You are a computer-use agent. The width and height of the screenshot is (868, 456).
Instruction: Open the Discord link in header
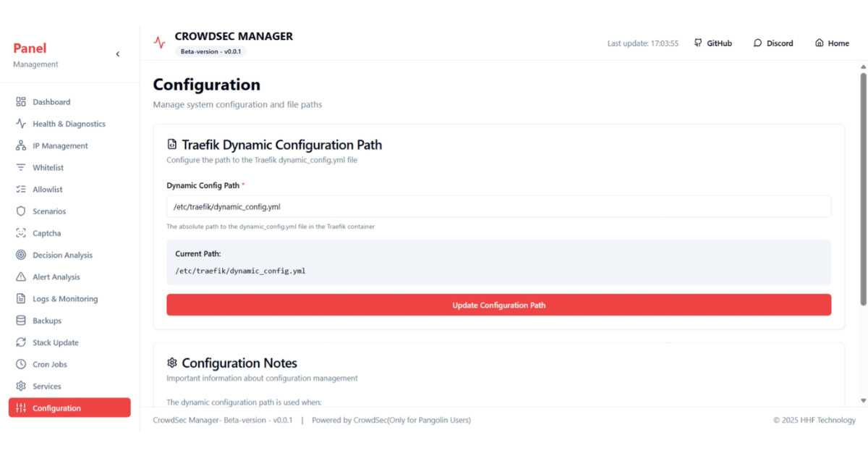click(773, 43)
